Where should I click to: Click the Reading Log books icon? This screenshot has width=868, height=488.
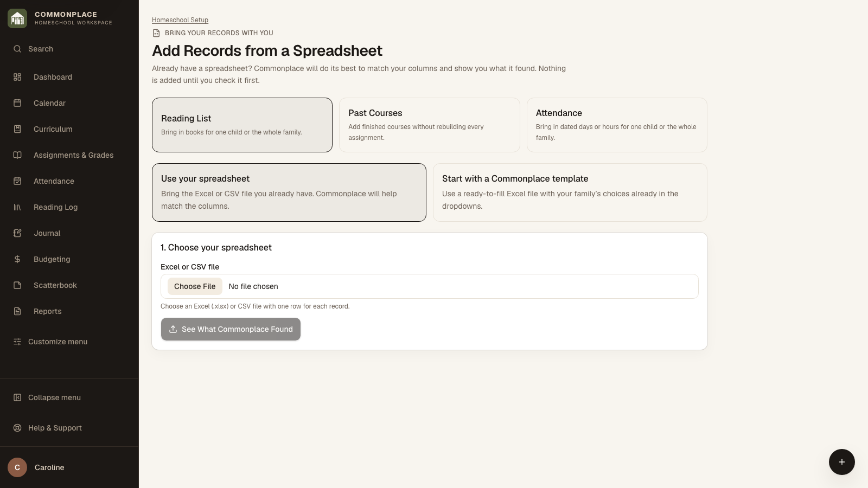pos(17,207)
